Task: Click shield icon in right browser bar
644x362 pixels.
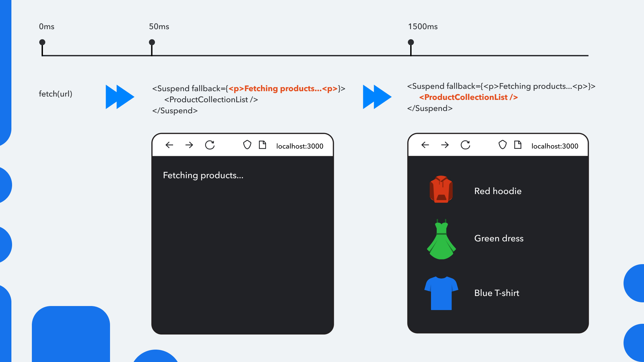Action: 502,145
